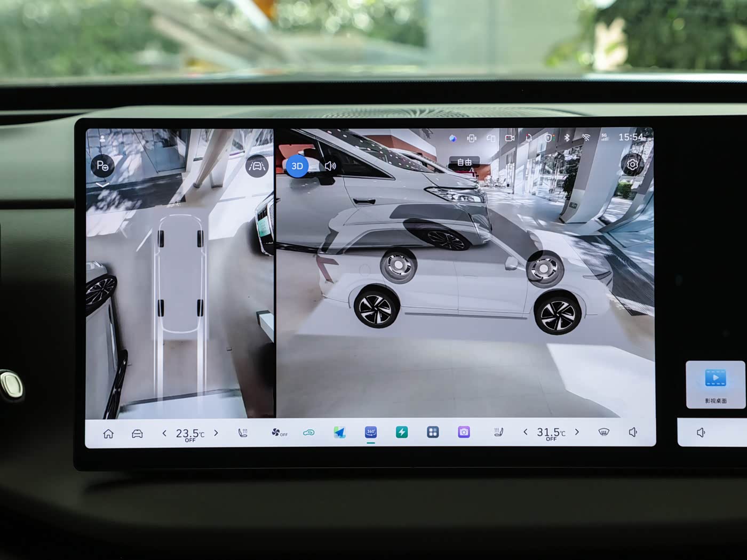
Task: Open the green charging energy app
Action: pyautogui.click(x=402, y=433)
